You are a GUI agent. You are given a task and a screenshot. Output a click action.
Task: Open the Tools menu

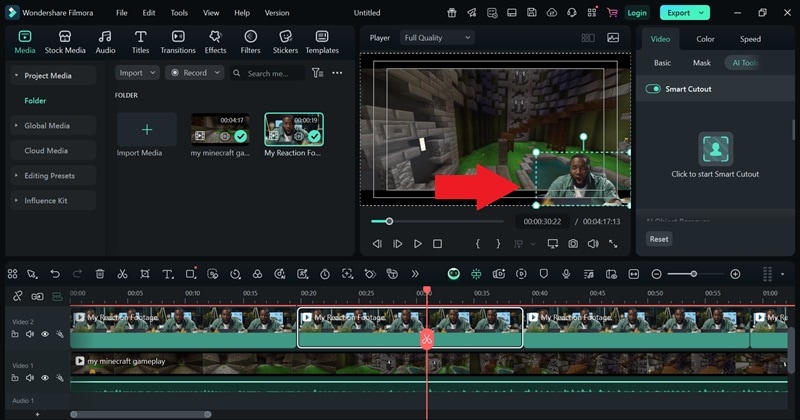click(x=179, y=13)
